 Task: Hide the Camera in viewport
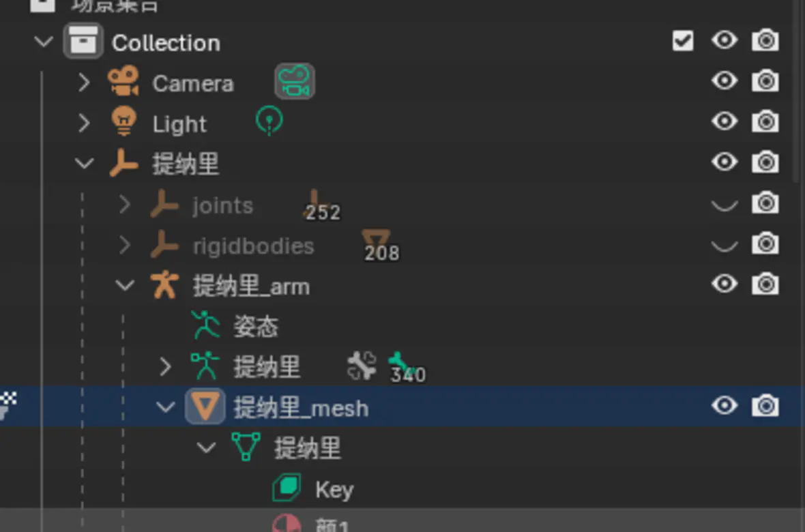[724, 82]
